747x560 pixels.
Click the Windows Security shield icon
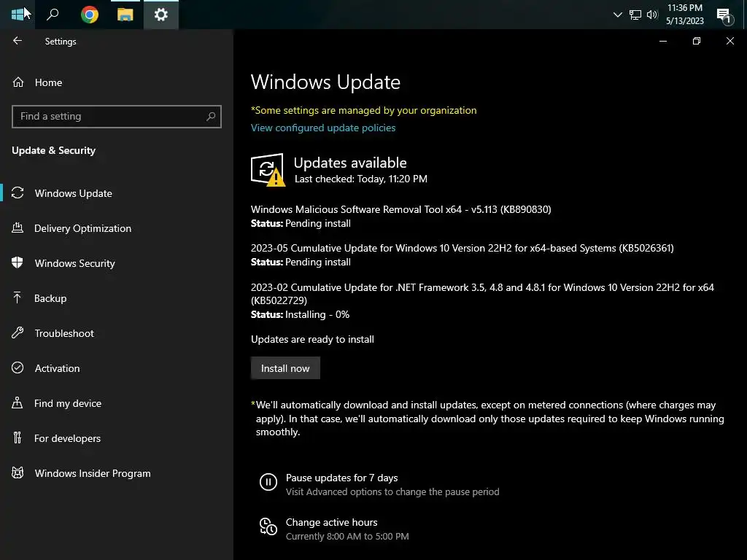(18, 262)
